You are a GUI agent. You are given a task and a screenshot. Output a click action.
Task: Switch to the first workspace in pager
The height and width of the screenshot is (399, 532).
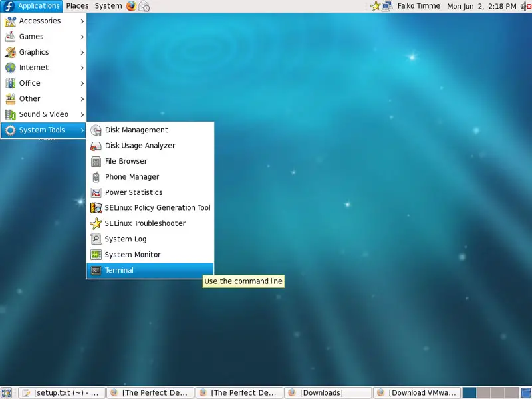tap(469, 393)
